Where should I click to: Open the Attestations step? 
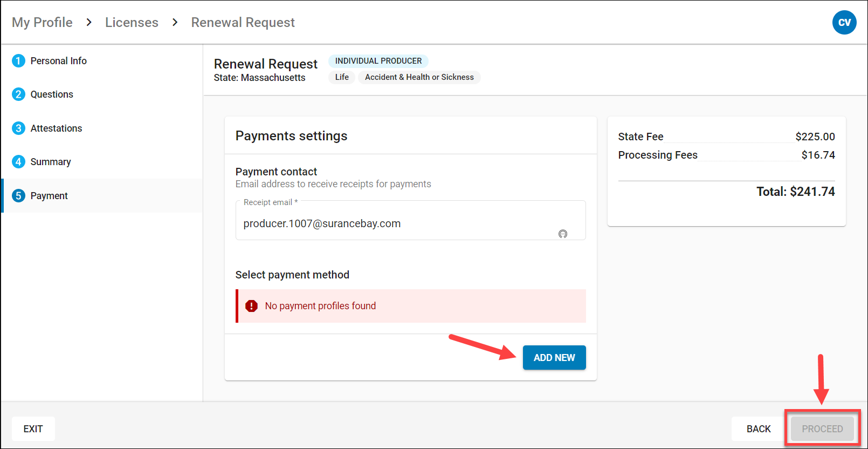(102, 128)
